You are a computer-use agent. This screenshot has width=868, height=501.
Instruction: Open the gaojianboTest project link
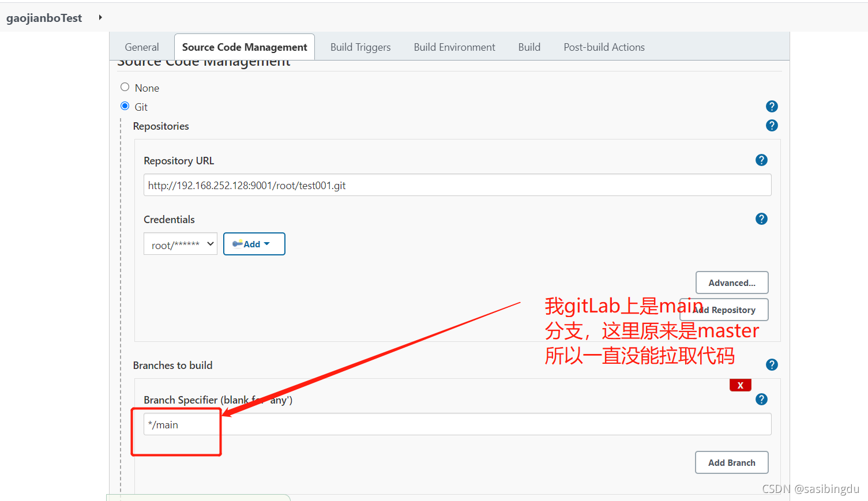click(44, 18)
